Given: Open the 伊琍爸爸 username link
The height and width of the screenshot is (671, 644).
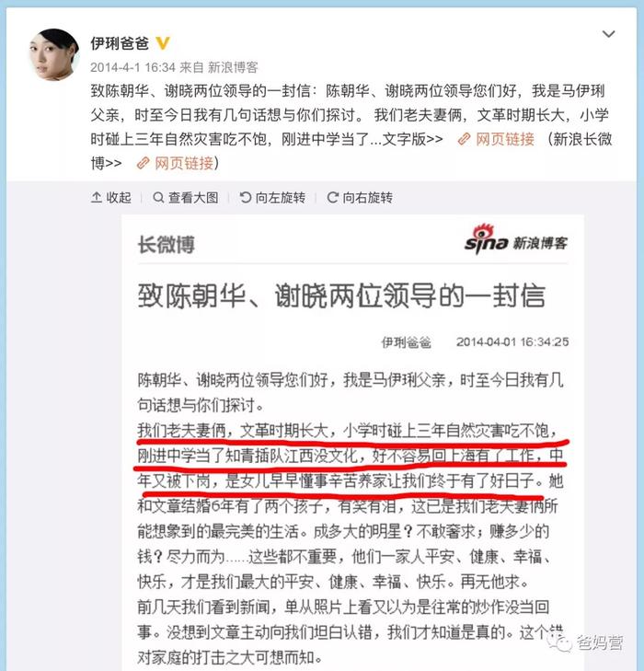Looking at the screenshot, I should tap(120, 43).
